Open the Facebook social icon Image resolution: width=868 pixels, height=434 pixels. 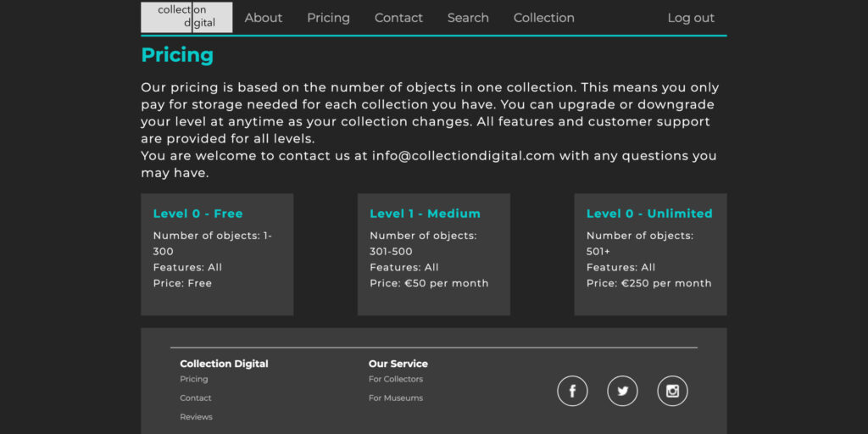(x=572, y=391)
